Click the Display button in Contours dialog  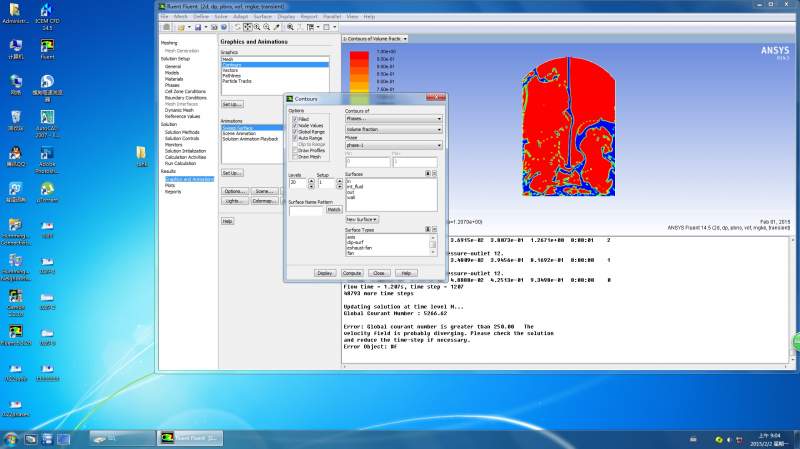pyautogui.click(x=325, y=273)
